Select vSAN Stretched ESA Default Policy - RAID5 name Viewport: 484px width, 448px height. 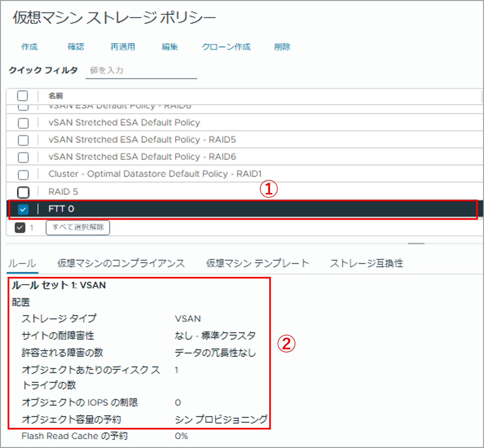coord(142,140)
